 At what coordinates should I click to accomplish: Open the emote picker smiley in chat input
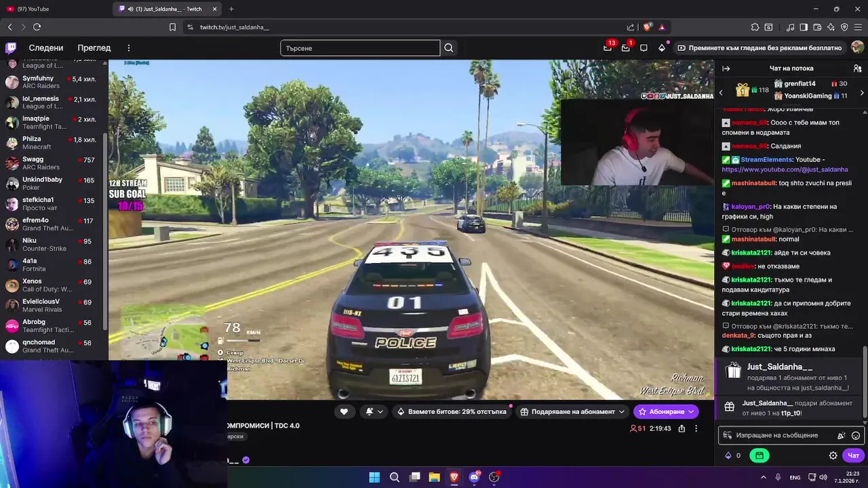856,436
